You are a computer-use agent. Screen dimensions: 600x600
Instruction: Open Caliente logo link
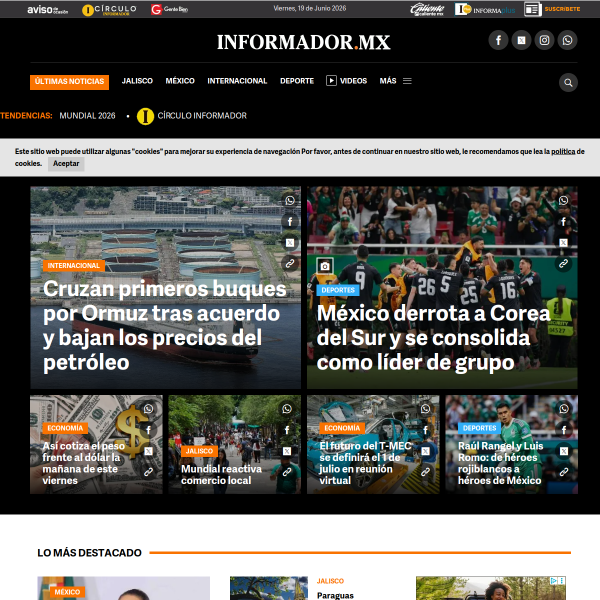pos(427,9)
